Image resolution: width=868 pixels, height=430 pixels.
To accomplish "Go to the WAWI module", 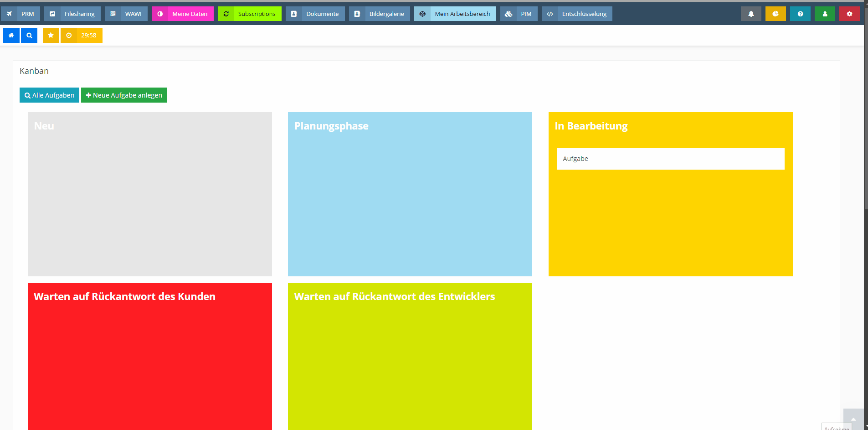I will [x=126, y=14].
